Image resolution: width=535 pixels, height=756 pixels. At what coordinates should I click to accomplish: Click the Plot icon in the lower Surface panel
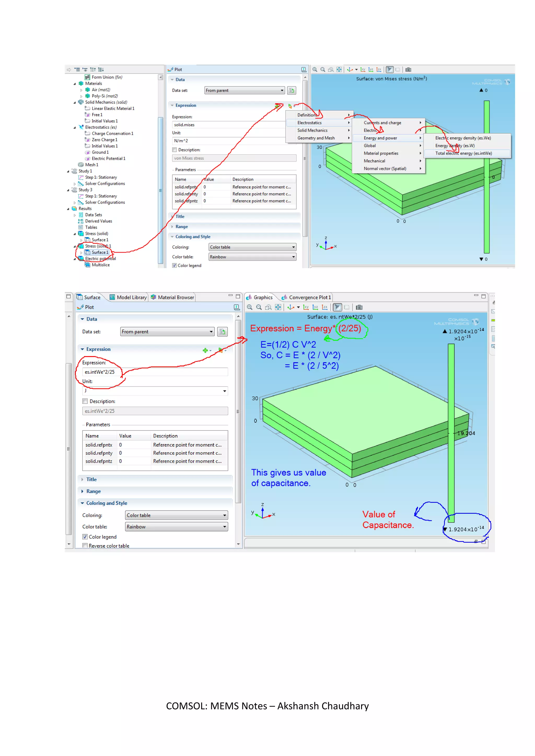[80, 307]
